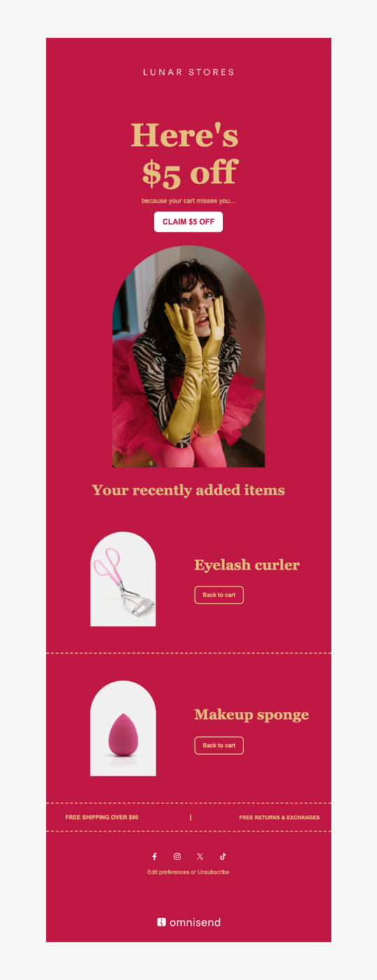Open the Instagram social icon

(177, 856)
